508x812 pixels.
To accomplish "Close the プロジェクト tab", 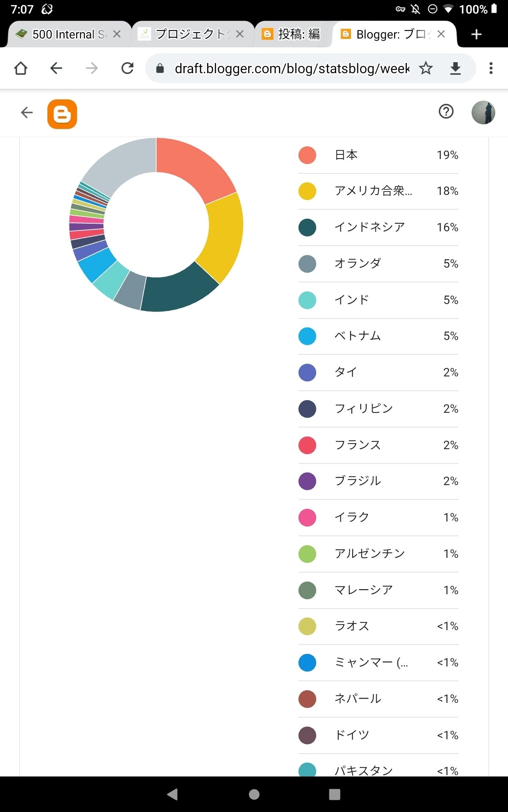I will [240, 34].
